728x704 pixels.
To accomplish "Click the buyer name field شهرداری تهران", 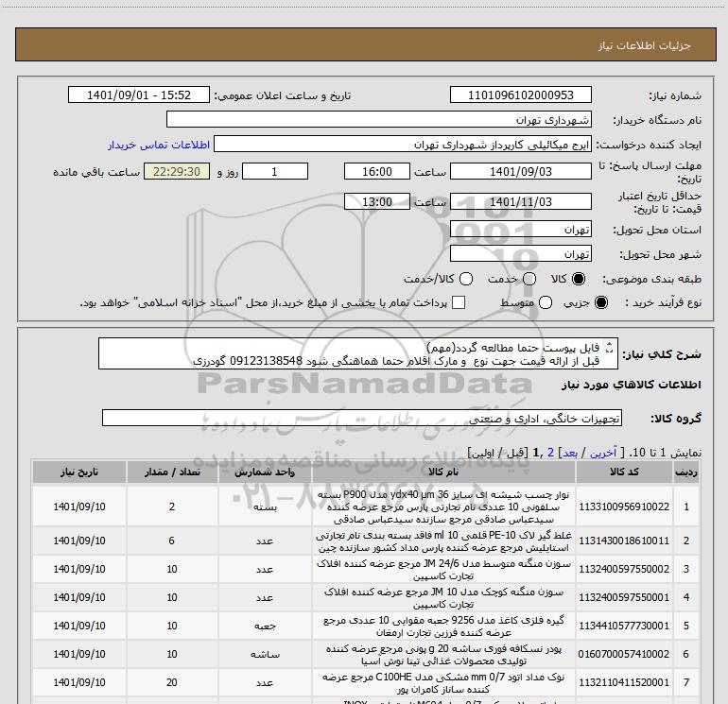I will [x=379, y=119].
